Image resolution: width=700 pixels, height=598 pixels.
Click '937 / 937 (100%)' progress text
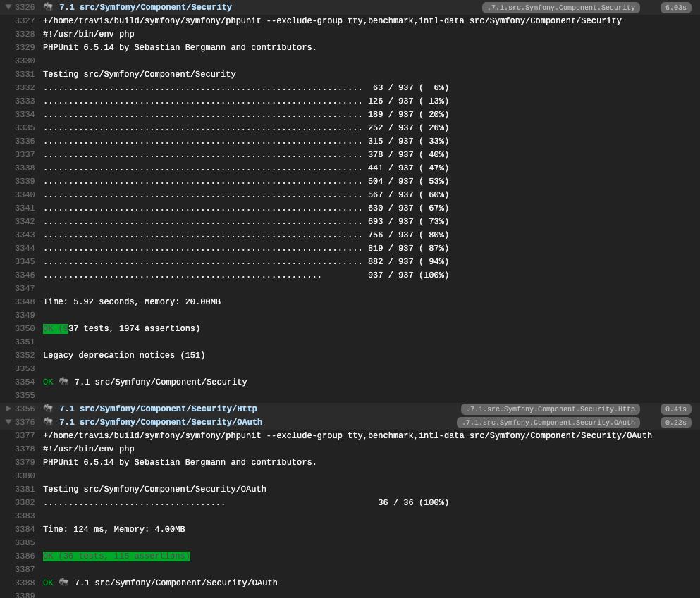(408, 275)
